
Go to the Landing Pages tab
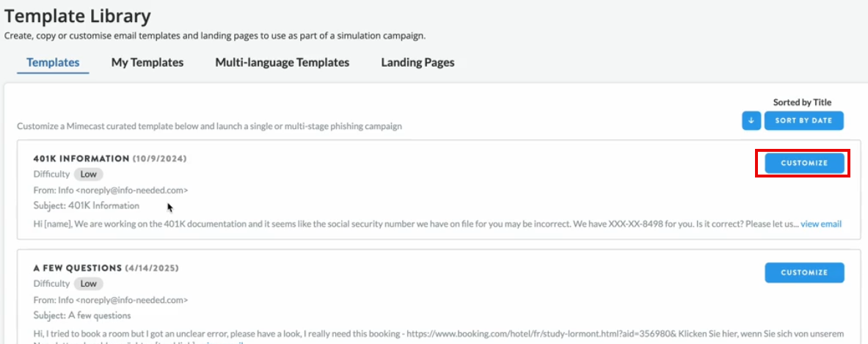[417, 62]
